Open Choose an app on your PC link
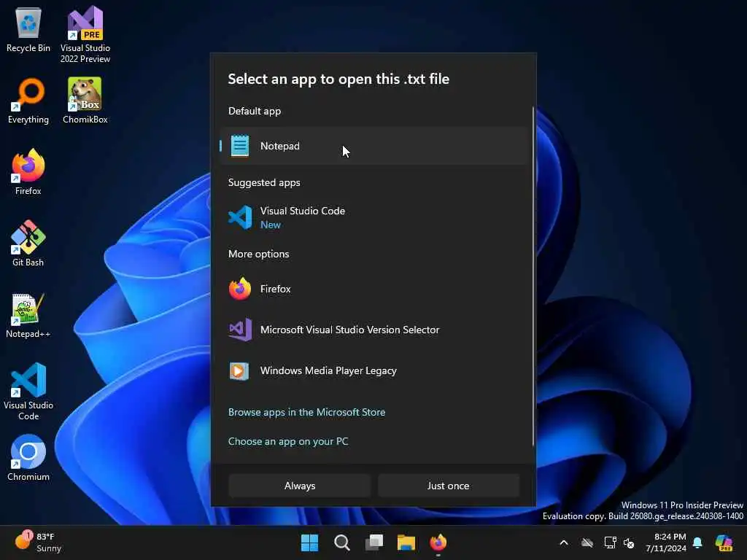747x560 pixels. [288, 441]
